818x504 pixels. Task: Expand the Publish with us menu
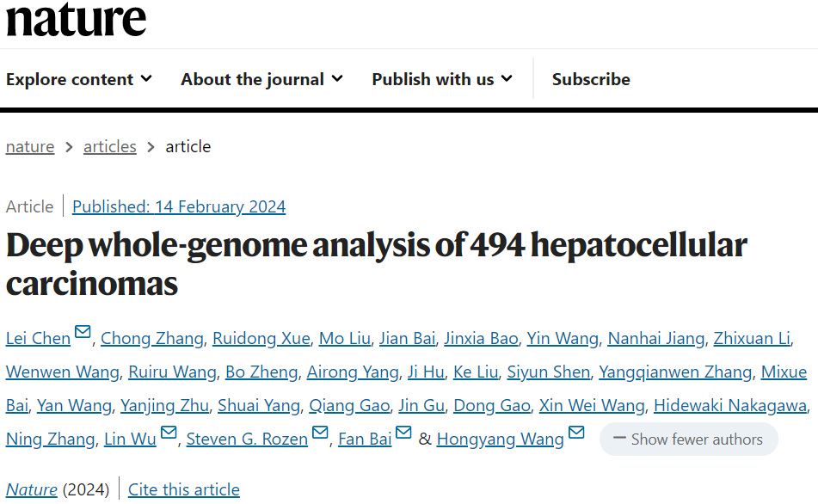442,79
